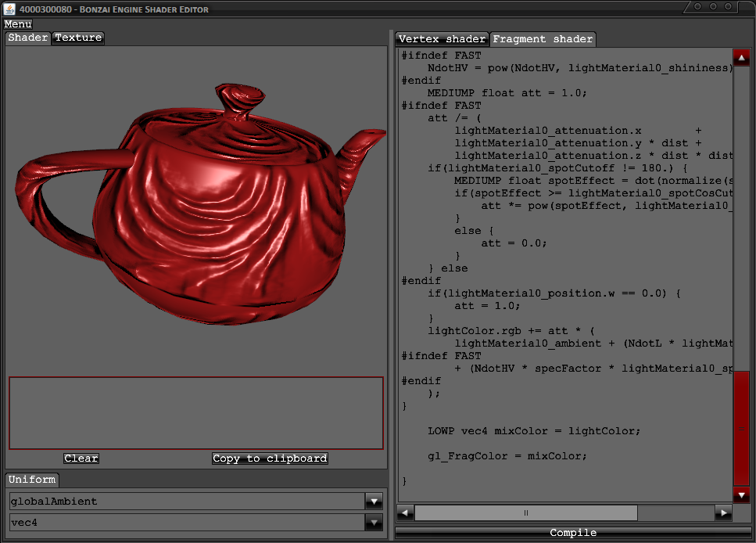This screenshot has height=543, width=756.
Task: Click the Java icon in the title bar
Action: (x=9, y=9)
